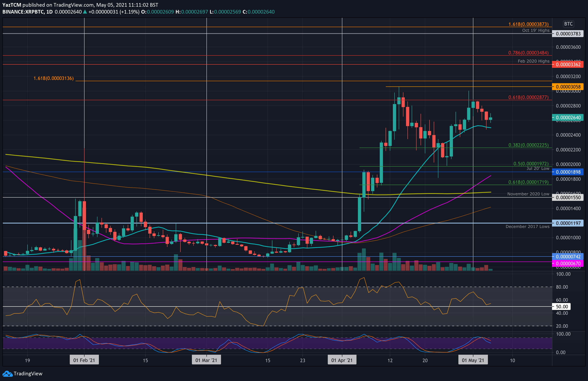The image size is (588, 381).
Task: Click the stochastic 100.00 axis tick
Action: click(x=563, y=334)
